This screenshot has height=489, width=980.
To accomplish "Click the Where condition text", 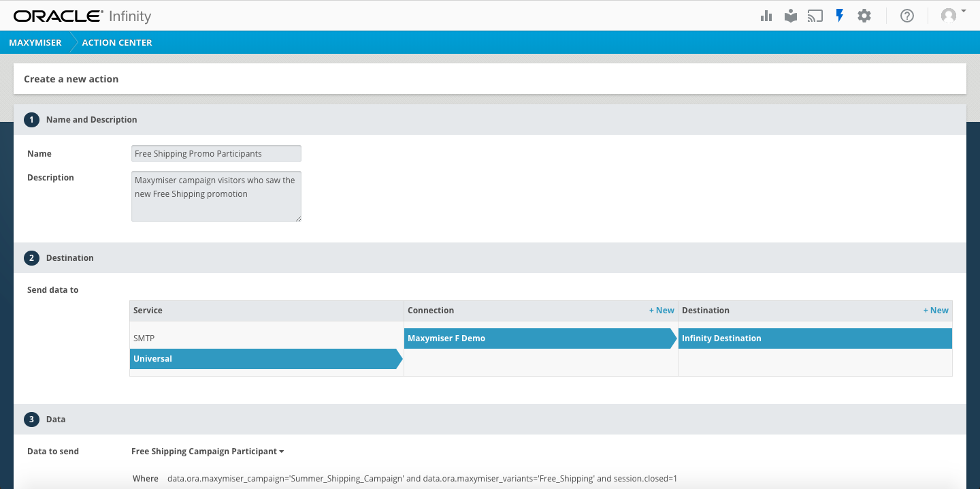I will (422, 479).
